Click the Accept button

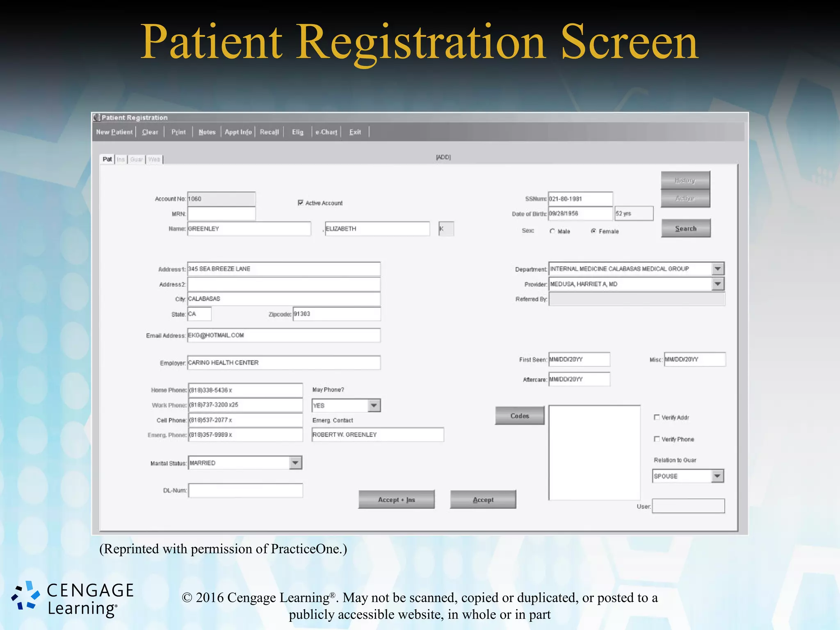(483, 500)
